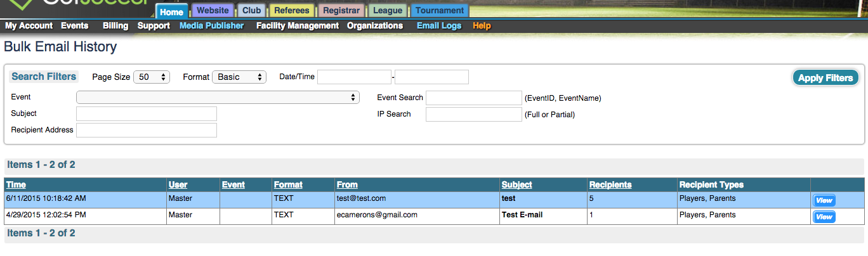
Task: Focus the Date/Time start field
Action: coord(354,77)
